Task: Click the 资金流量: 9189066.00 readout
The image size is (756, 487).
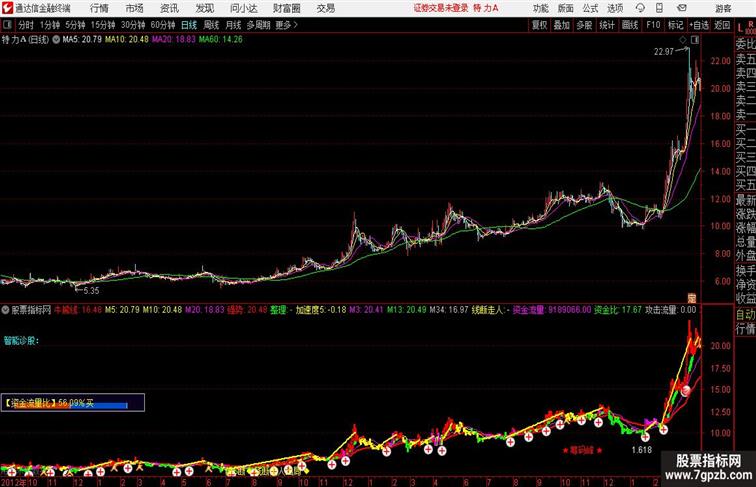Action: click(x=552, y=310)
